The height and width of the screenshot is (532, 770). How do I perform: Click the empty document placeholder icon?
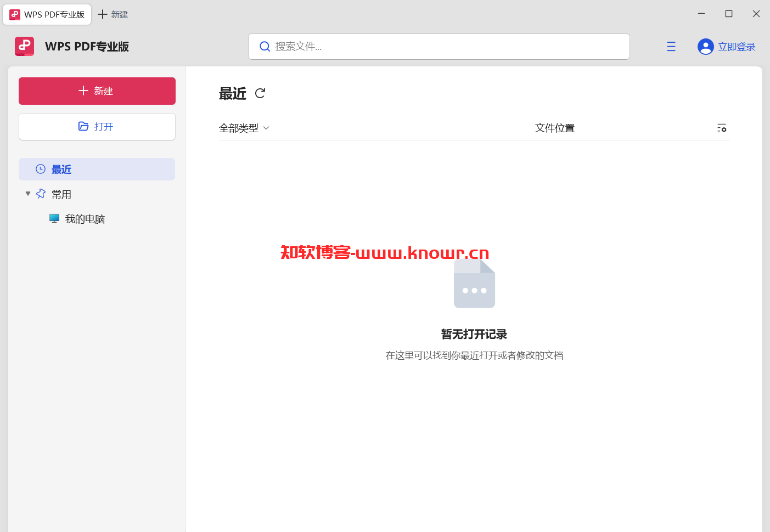(474, 284)
